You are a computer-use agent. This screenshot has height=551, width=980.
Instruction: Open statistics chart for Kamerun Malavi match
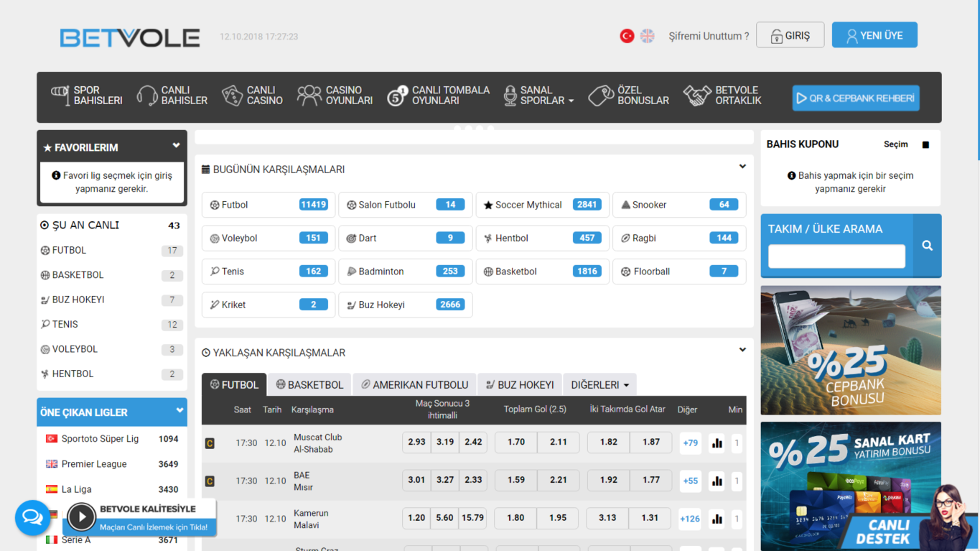[x=717, y=519]
